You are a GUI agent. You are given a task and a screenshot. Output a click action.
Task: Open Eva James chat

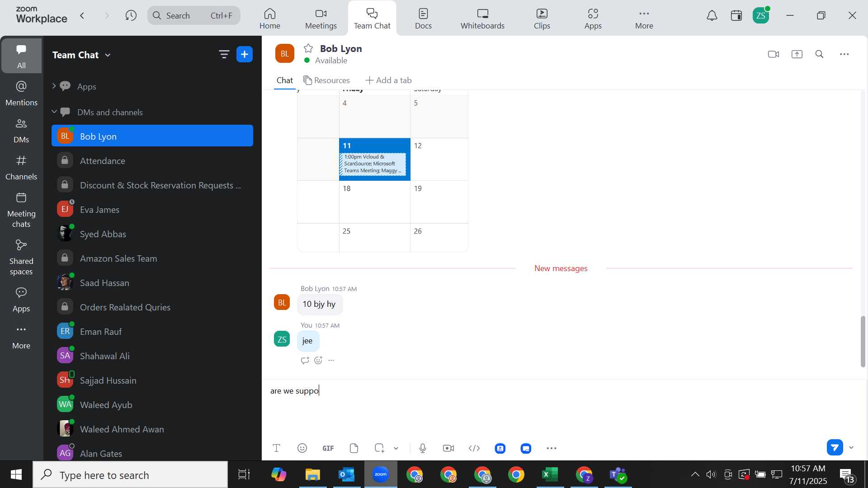[152, 209]
